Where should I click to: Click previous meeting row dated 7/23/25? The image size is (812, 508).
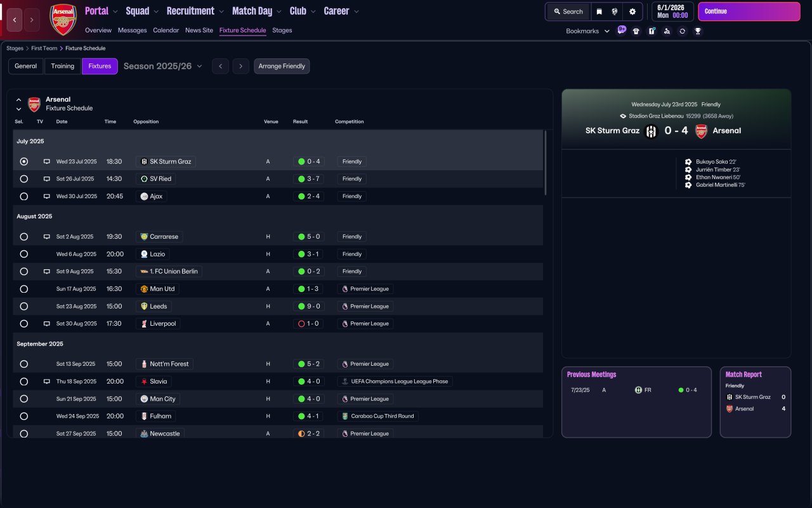(x=636, y=390)
